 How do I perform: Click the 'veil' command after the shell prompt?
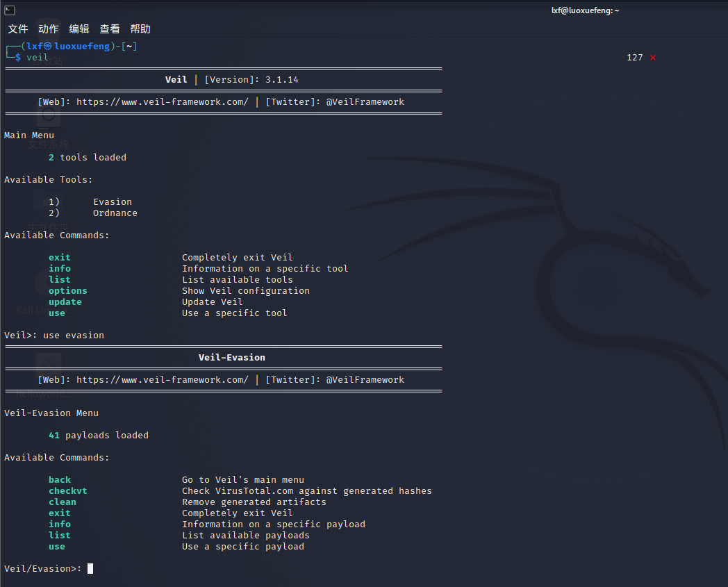click(x=37, y=58)
